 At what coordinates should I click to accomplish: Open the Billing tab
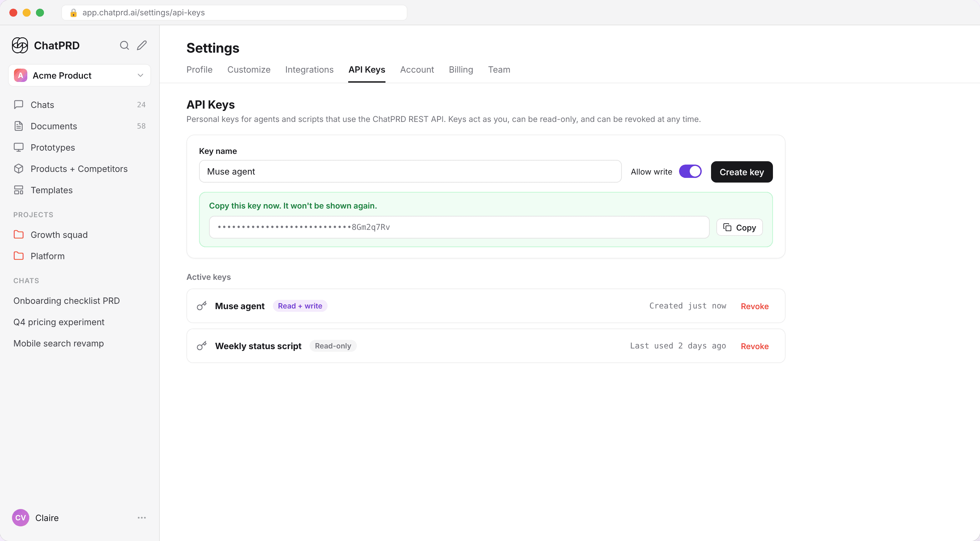[461, 70]
